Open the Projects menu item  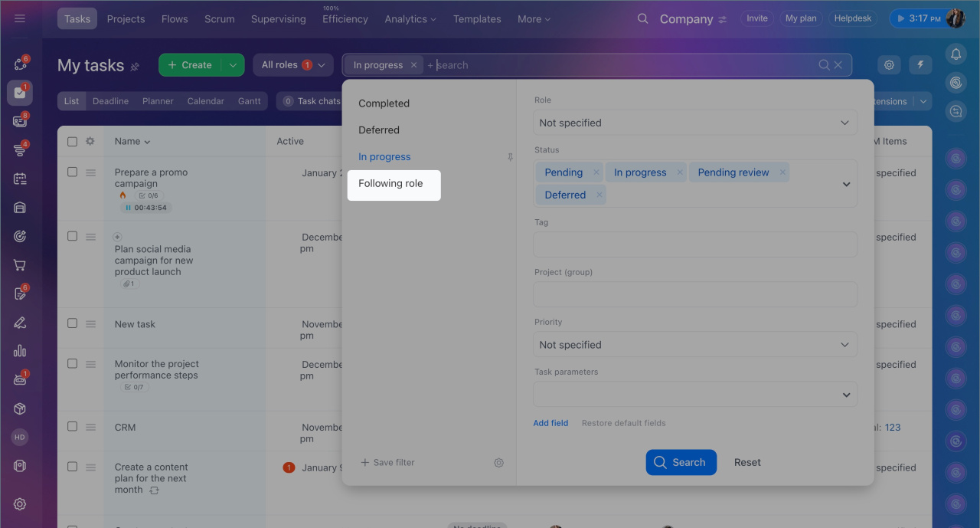point(126,18)
